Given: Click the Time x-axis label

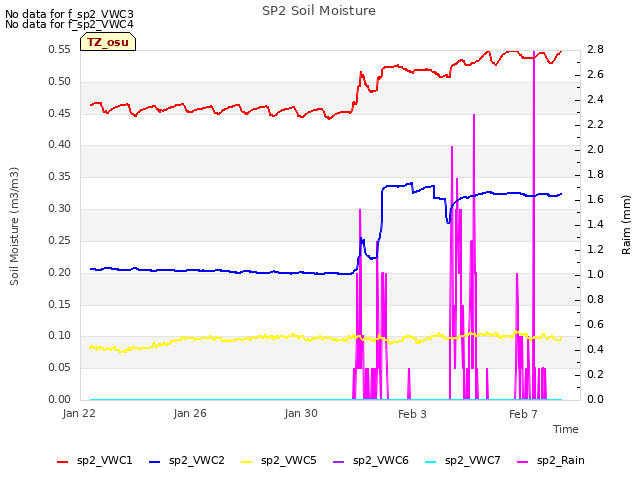Looking at the screenshot, I should point(566,429).
